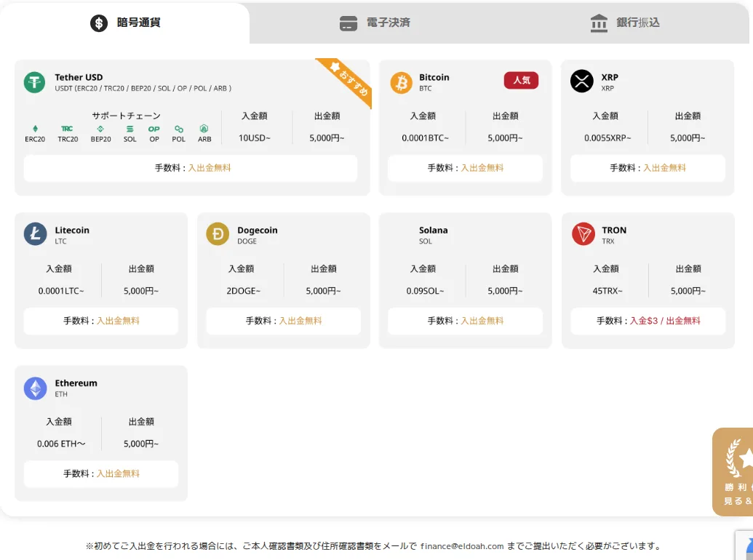Click the サポートチェーン heading
753x560 pixels.
coord(127,116)
